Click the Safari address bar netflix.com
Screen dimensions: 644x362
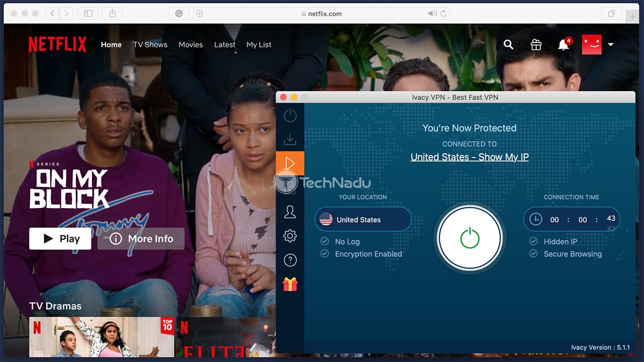321,13
